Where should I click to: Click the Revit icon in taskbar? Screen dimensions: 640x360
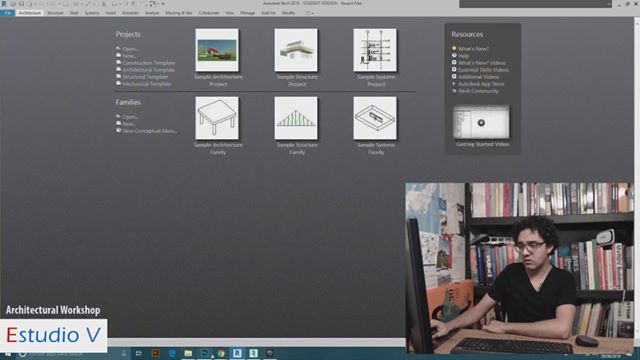tap(237, 353)
